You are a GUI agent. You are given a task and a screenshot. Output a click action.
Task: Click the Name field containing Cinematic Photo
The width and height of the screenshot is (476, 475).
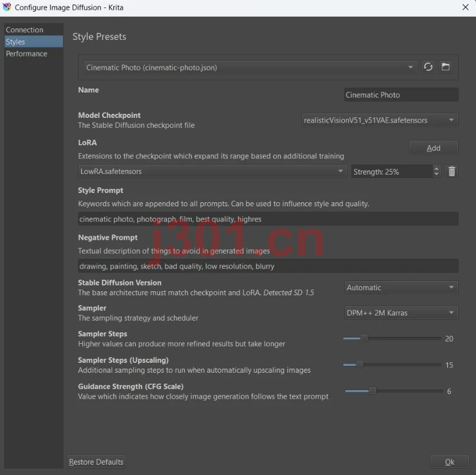401,95
